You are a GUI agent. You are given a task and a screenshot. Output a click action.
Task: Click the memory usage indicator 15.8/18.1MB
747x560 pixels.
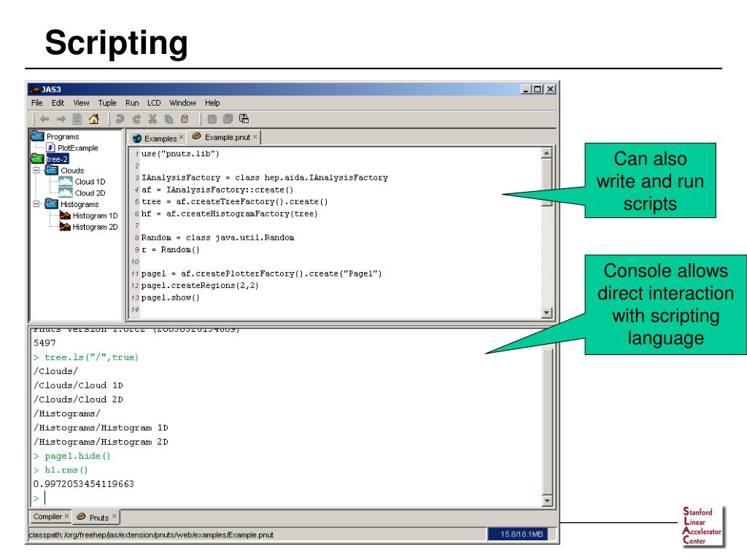522,534
